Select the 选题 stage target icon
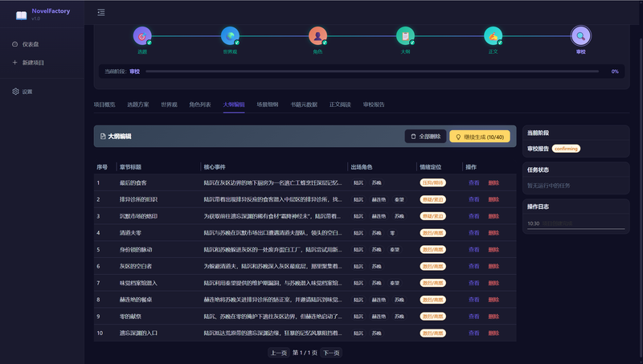The image size is (643, 364). [142, 36]
